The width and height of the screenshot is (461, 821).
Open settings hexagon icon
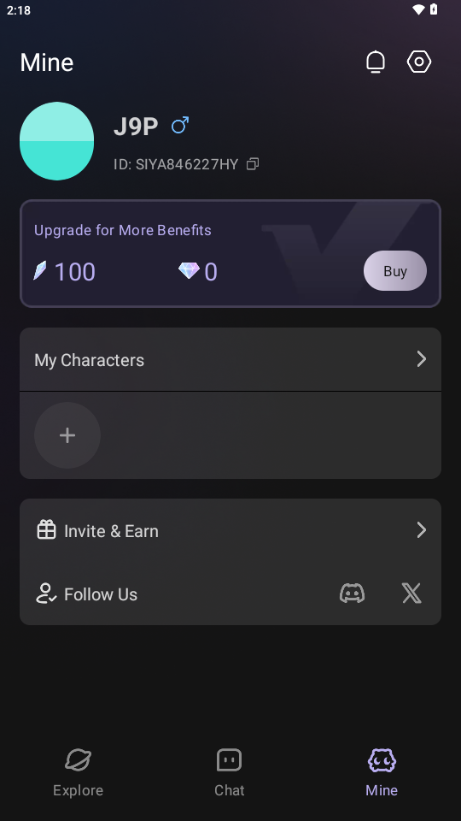point(419,62)
